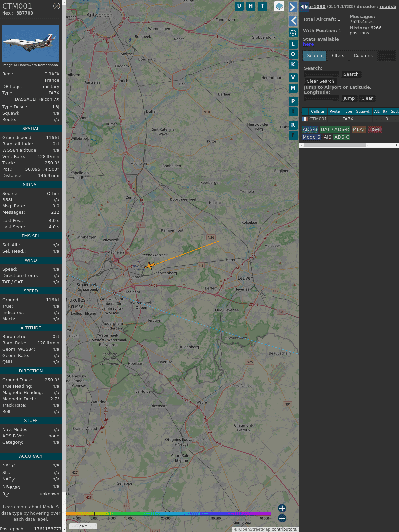This screenshot has width=399, height=532.
Task: Click the altitude color scale bar
Action: click(x=169, y=514)
